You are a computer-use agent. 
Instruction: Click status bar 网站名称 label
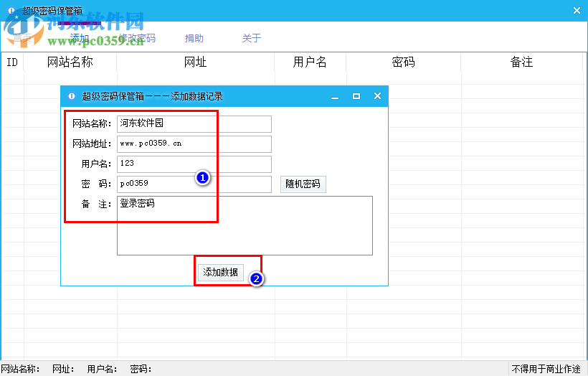pyautogui.click(x=21, y=370)
